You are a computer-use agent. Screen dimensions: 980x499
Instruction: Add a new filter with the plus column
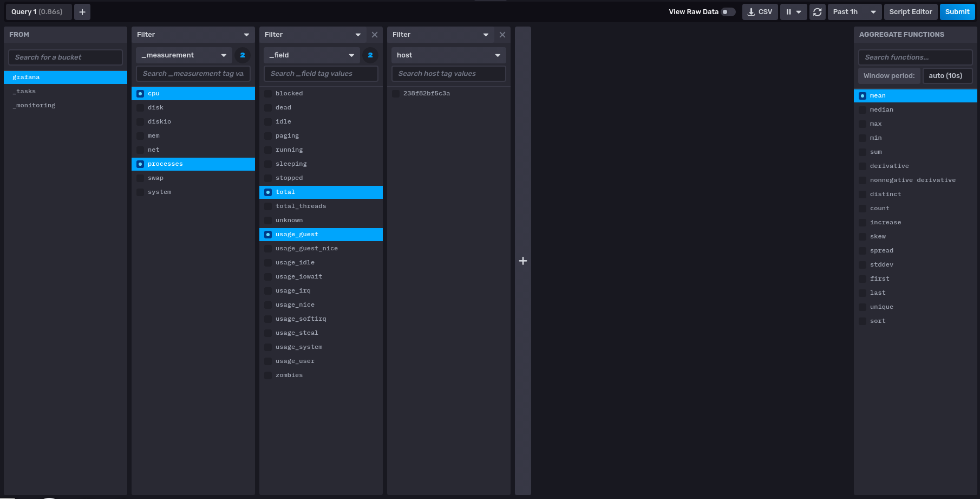(523, 261)
